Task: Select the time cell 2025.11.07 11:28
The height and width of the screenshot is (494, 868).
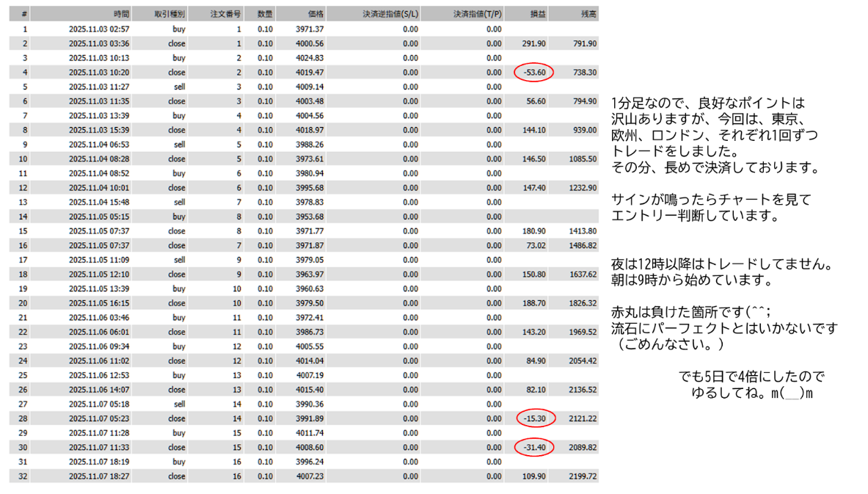Action: (x=99, y=432)
